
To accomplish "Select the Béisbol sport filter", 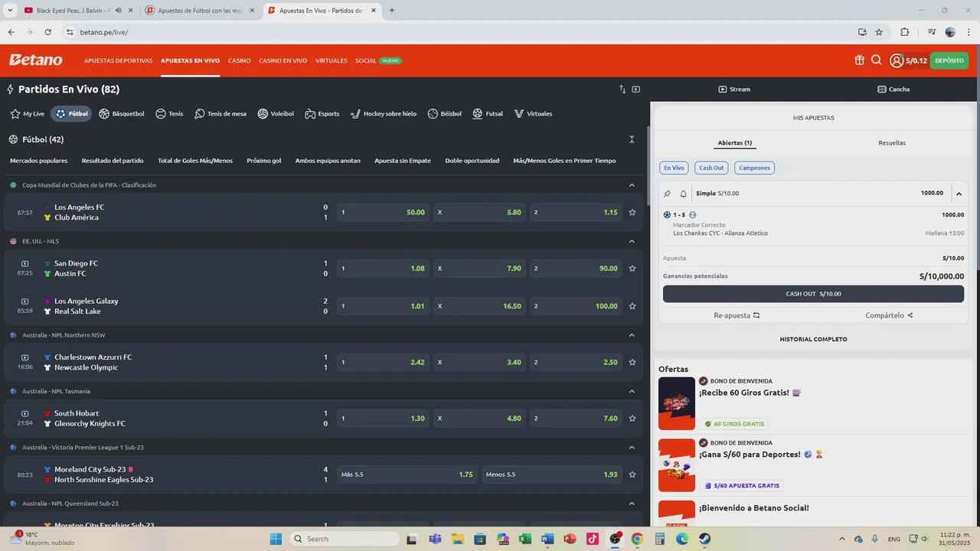I will click(x=445, y=113).
